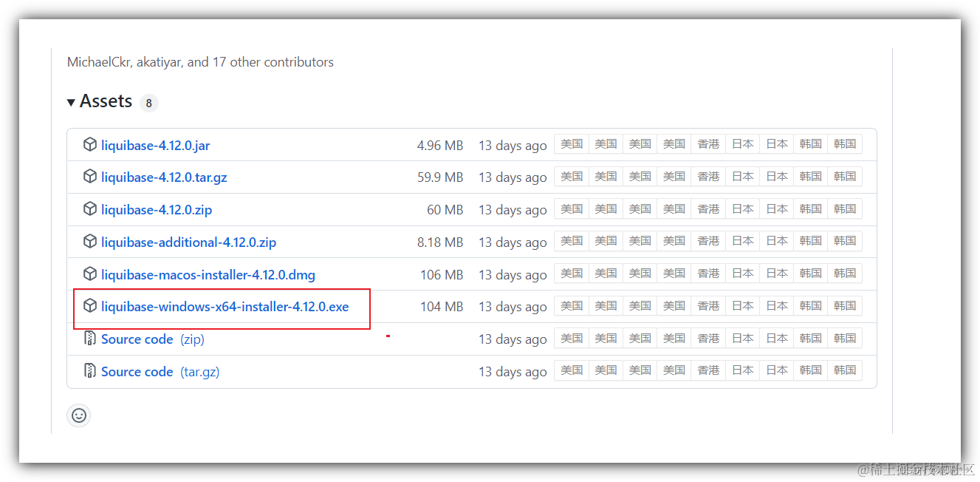
Task: Click '13 days ago' in windows installer row
Action: pyautogui.click(x=513, y=307)
